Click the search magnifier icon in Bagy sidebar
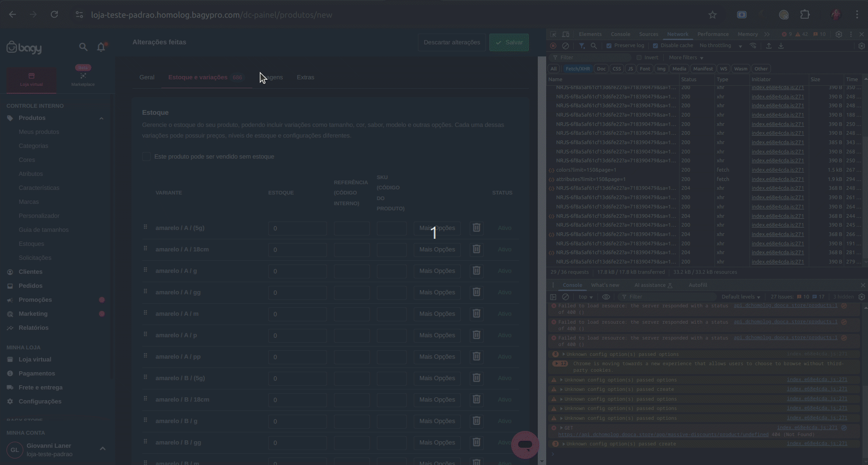Screen dimensions: 868x465 point(83,47)
